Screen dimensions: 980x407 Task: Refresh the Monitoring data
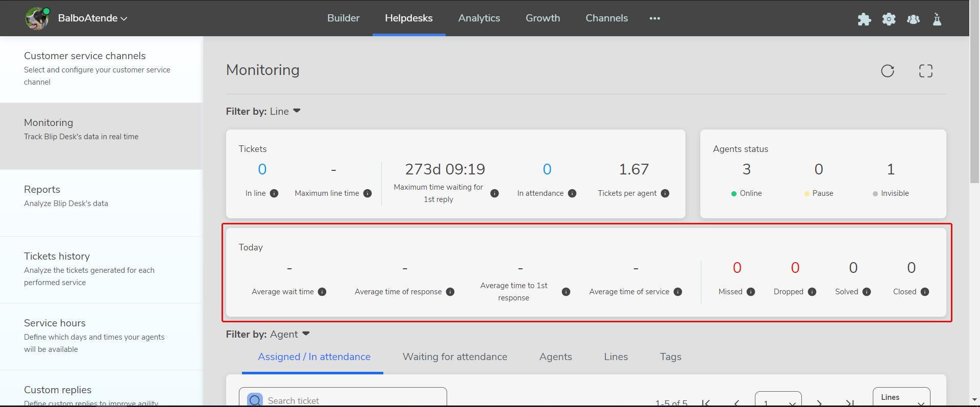(x=888, y=71)
